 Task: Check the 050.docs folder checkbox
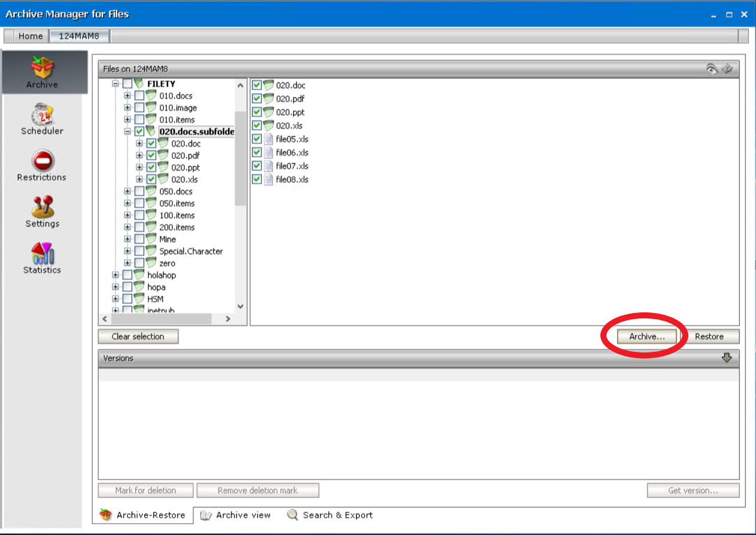pyautogui.click(x=138, y=191)
